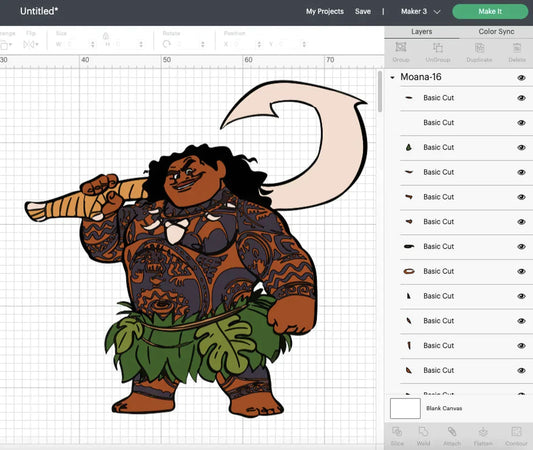This screenshot has height=450, width=533.
Task: Click the Rotate angle field
Action: (189, 45)
